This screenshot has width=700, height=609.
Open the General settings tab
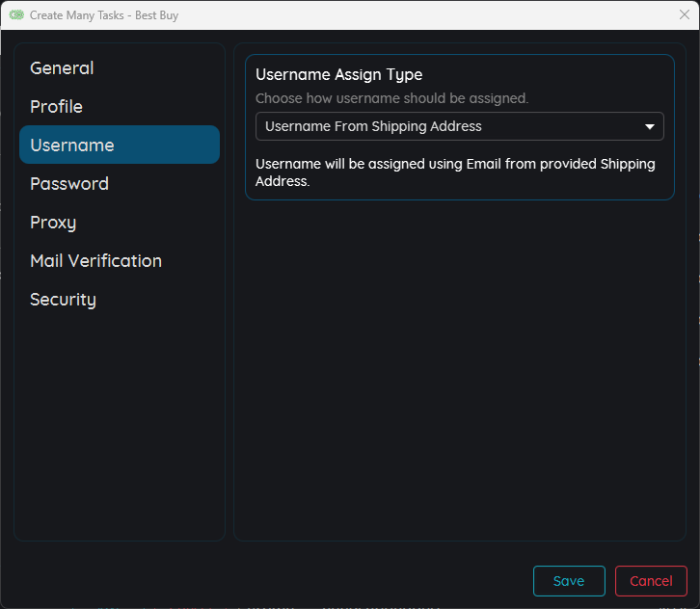point(62,68)
